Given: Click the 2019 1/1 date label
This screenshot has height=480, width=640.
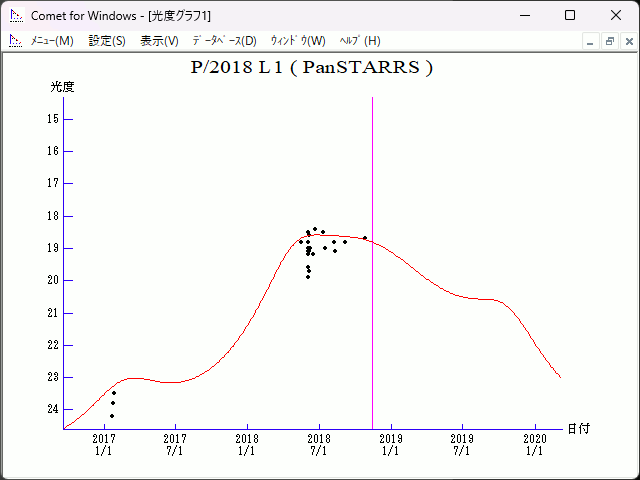Looking at the screenshot, I should coord(391,445).
